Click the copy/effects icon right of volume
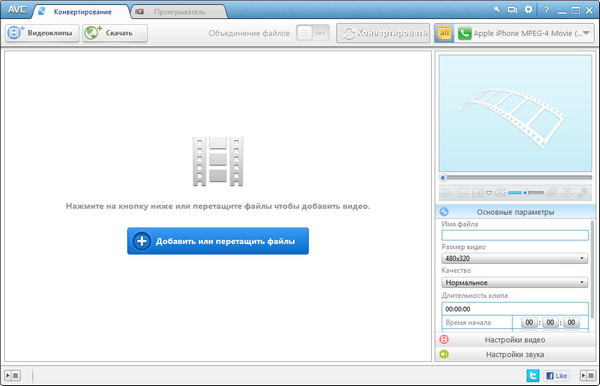The width and height of the screenshot is (600, 386). click(x=551, y=193)
